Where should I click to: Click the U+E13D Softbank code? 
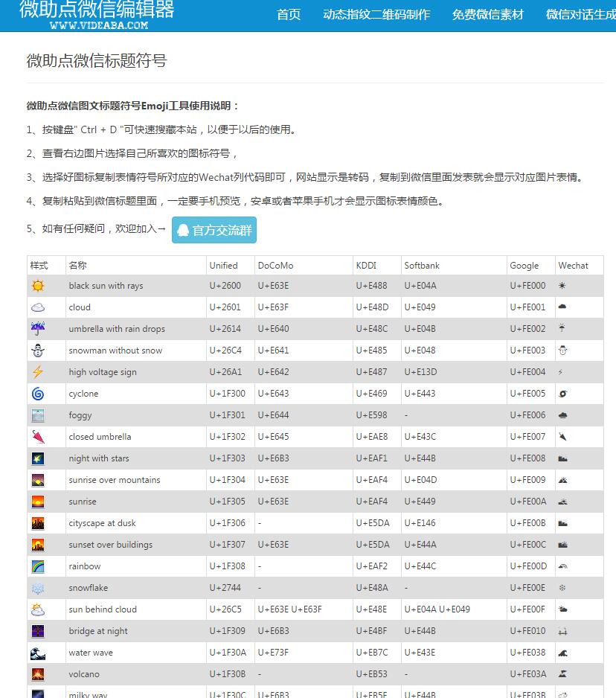[x=420, y=372]
